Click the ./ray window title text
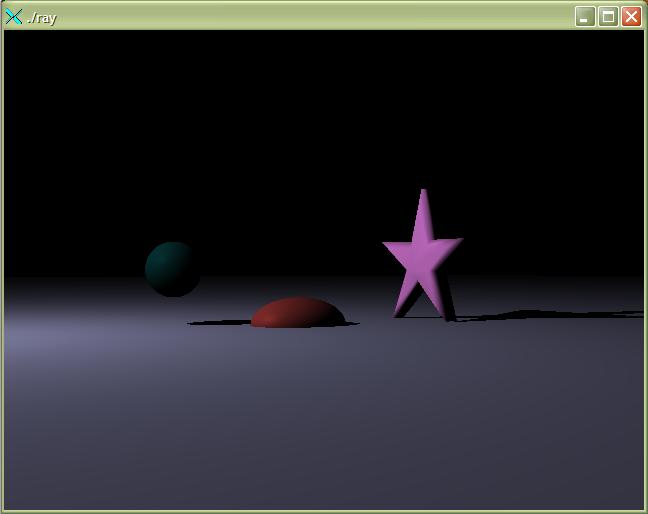The width and height of the screenshot is (648, 514). click(x=41, y=18)
